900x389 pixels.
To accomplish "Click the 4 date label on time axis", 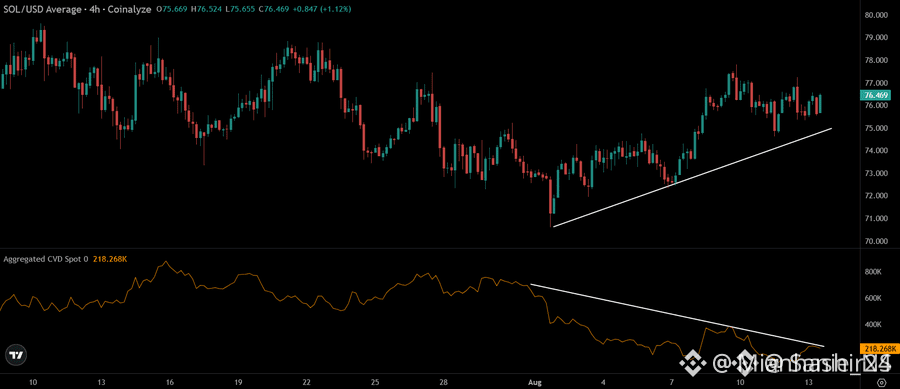I will 603,382.
